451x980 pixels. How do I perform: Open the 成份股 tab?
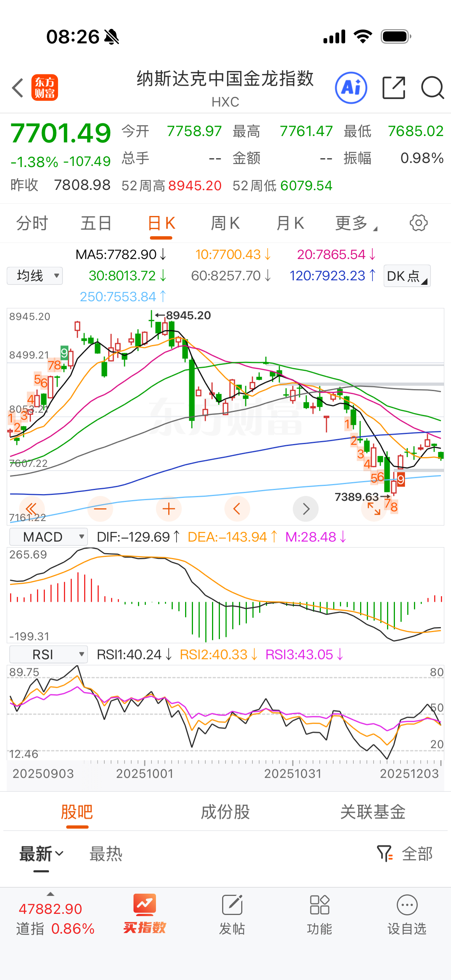tap(225, 812)
